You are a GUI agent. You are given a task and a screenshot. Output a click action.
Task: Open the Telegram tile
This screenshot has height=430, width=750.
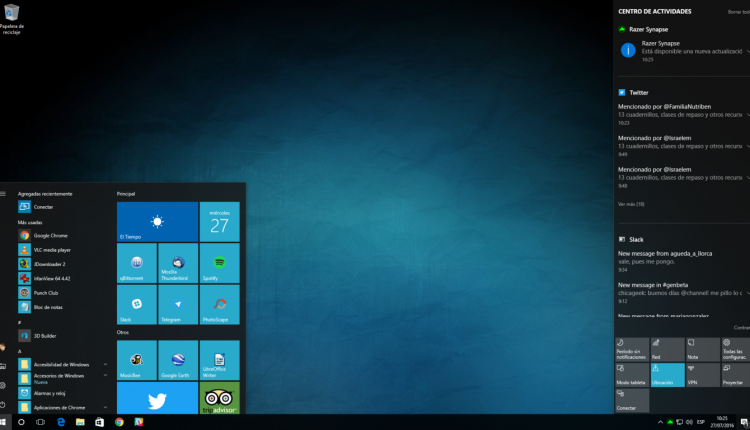pos(177,304)
